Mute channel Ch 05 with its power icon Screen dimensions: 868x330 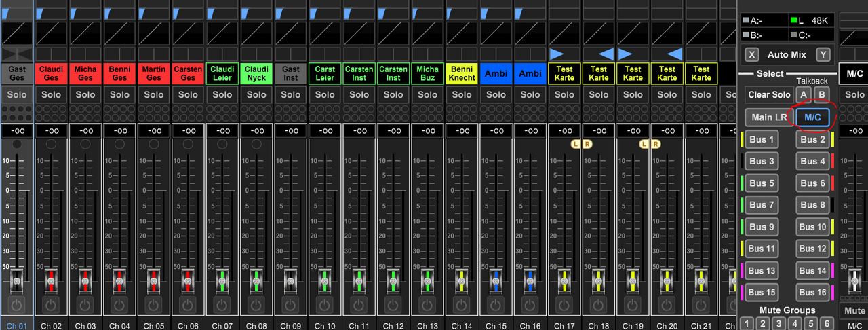tap(154, 305)
